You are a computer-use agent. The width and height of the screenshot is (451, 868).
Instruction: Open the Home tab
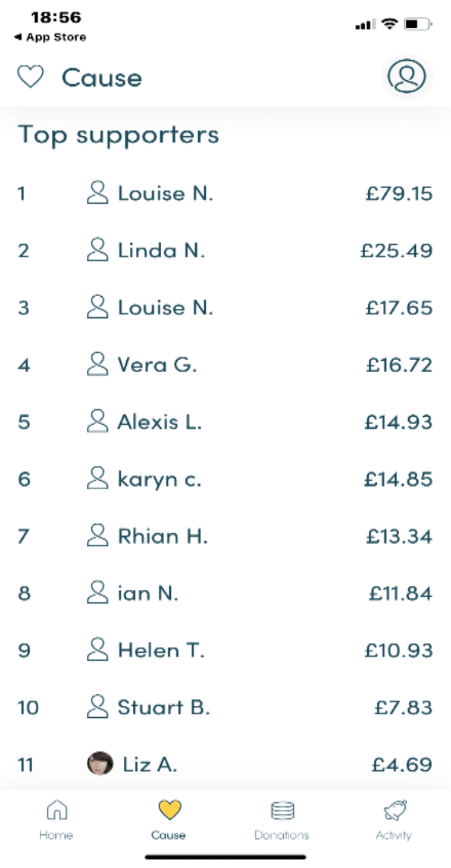tap(56, 819)
